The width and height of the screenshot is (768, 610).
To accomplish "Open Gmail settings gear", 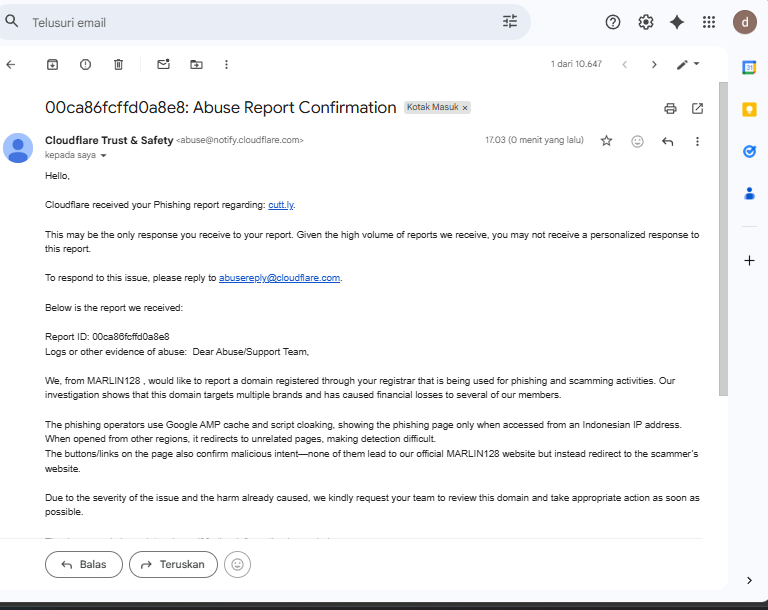I will tap(646, 22).
